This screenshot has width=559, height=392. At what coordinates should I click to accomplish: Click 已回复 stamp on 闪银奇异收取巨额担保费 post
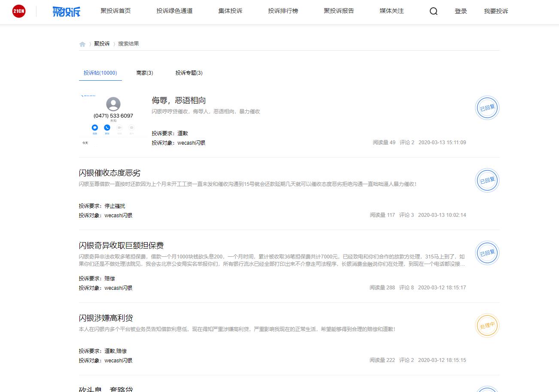point(487,253)
